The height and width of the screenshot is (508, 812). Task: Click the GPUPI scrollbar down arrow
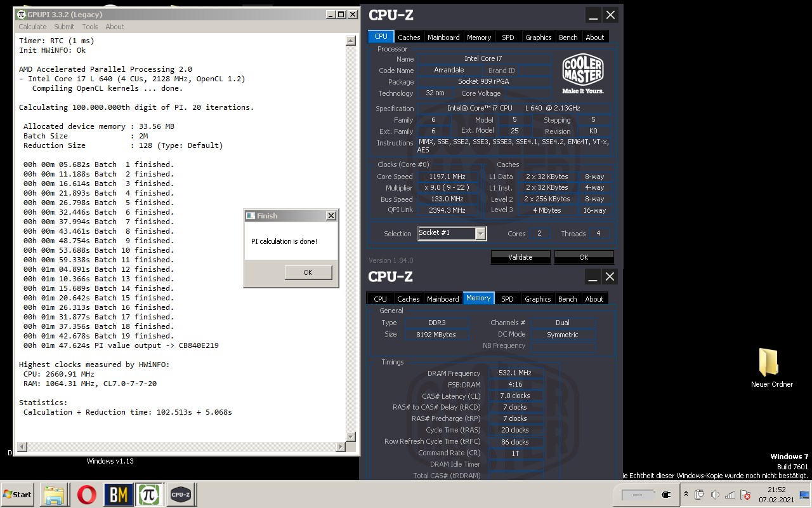click(x=351, y=437)
